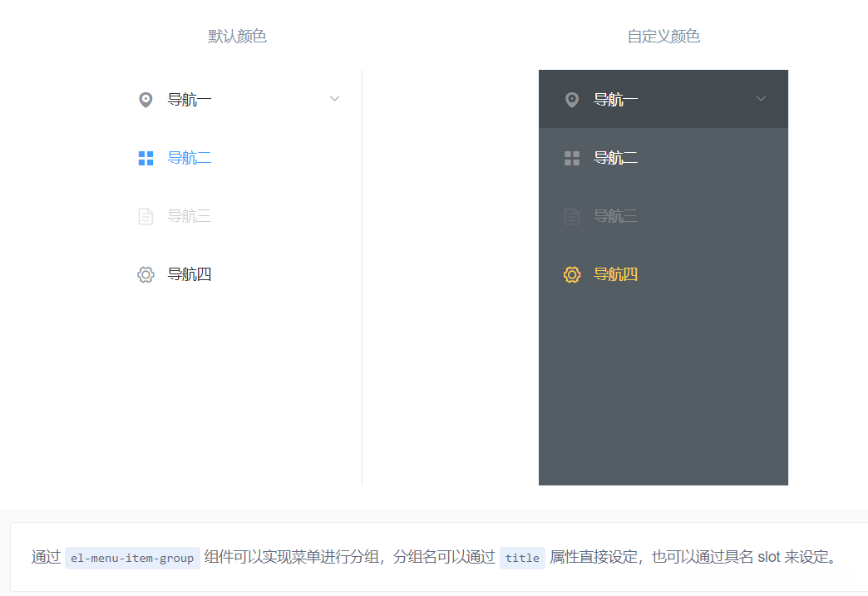Viewport: 868px width, 596px height.
Task: Click the document icon in the dark sidebar
Action: (x=571, y=215)
